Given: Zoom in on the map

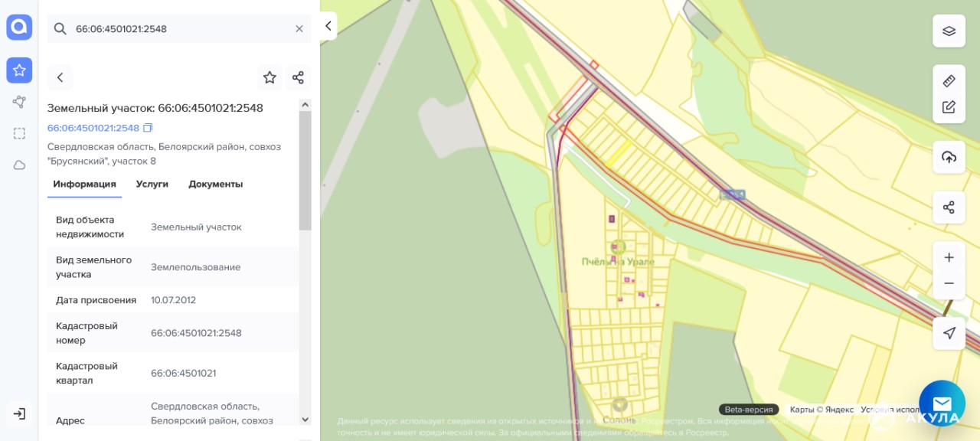Looking at the screenshot, I should [x=949, y=257].
